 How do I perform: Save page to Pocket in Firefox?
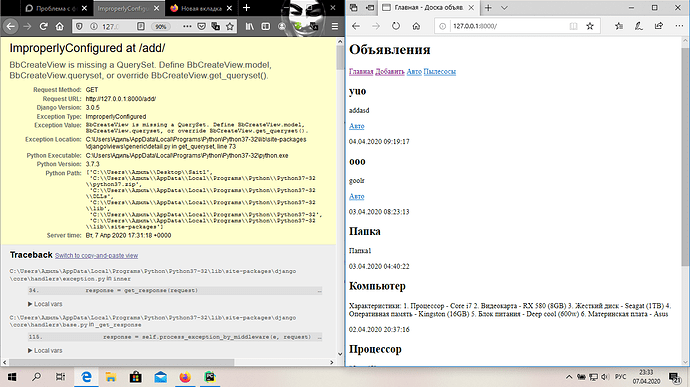(x=201, y=26)
